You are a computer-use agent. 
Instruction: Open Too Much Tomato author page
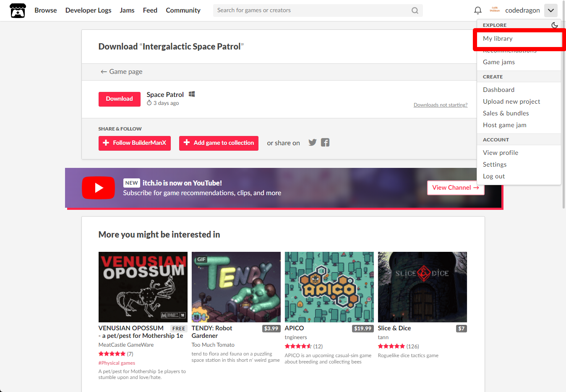point(213,345)
